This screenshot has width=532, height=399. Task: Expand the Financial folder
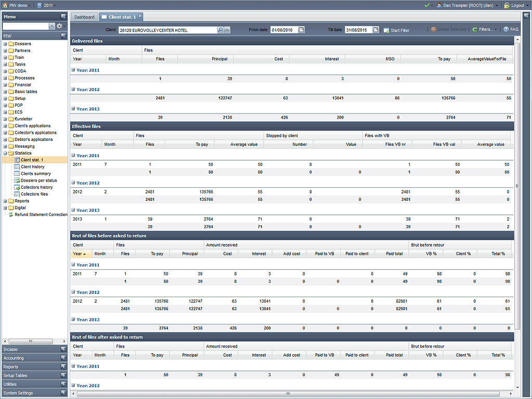coord(5,85)
